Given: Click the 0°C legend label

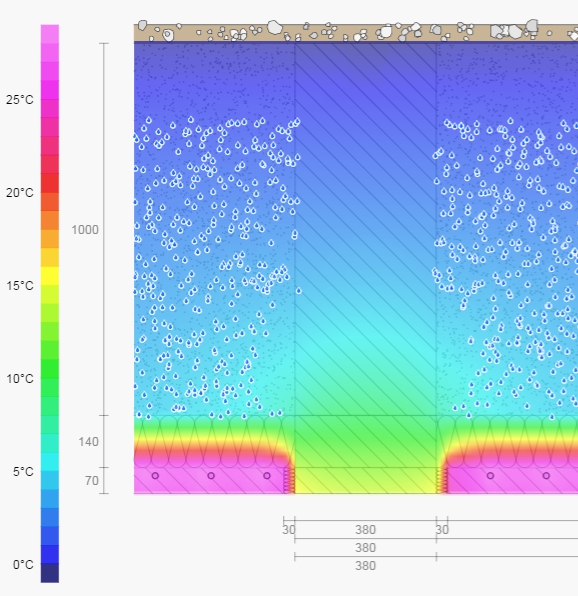Looking at the screenshot, I should pyautogui.click(x=23, y=565).
